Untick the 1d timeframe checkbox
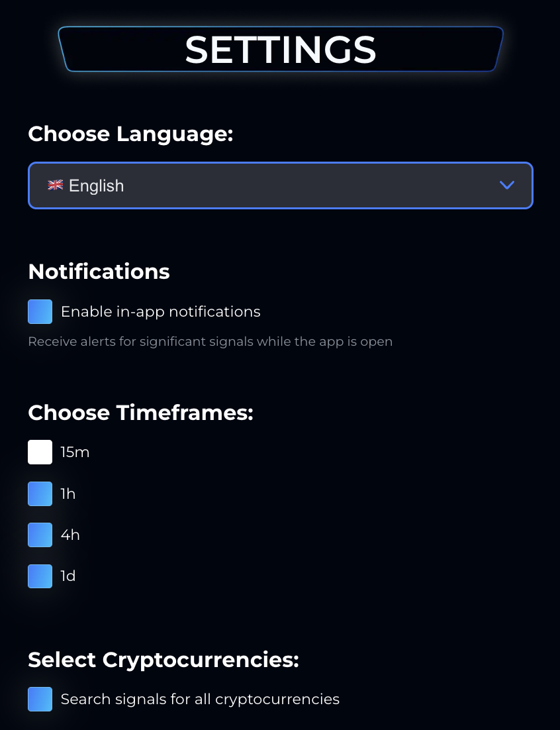The width and height of the screenshot is (560, 730). tap(40, 576)
